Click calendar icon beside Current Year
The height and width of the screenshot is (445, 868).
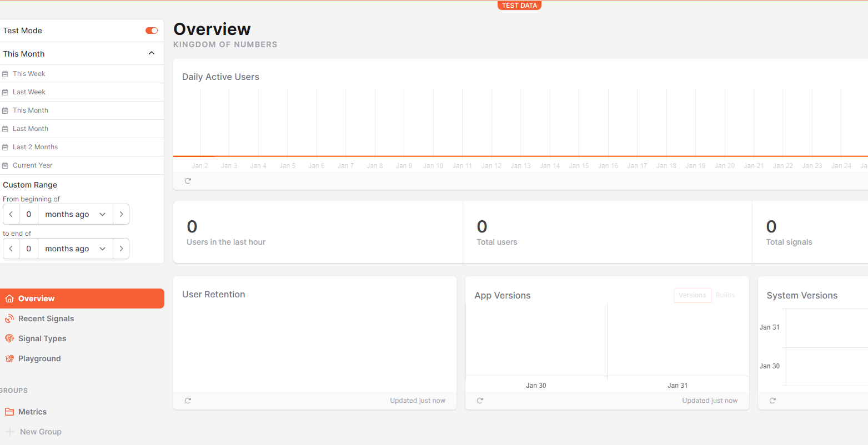(6, 165)
